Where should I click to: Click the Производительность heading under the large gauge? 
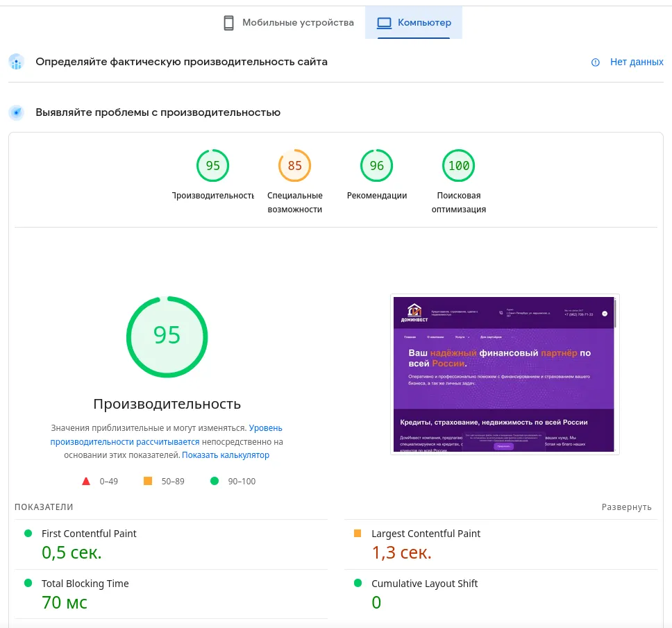click(x=167, y=404)
